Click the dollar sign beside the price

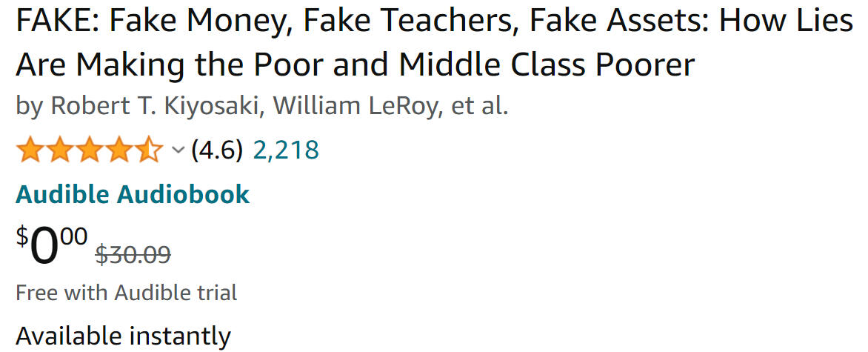pyautogui.click(x=21, y=237)
